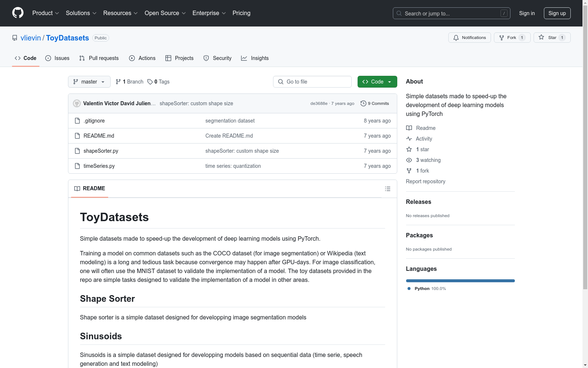588x368 pixels.
Task: Open the 'segmentation dataset' commit message
Action: point(230,121)
